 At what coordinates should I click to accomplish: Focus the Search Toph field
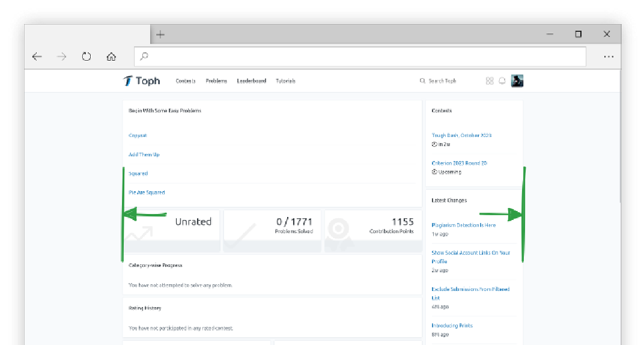445,81
